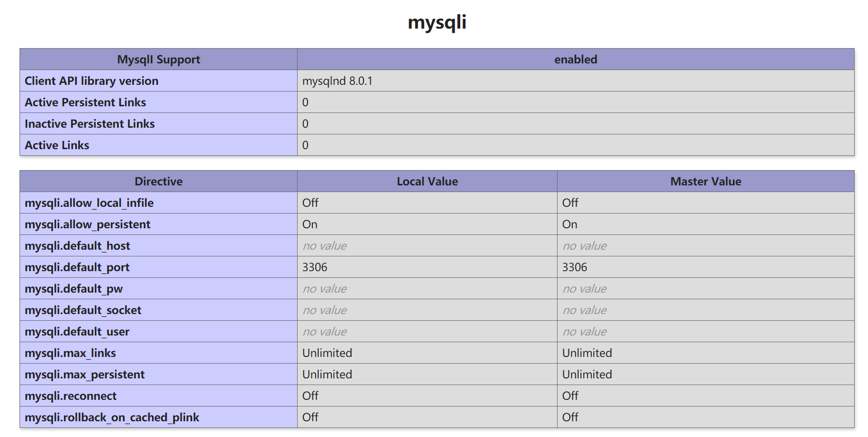Click the mysqli.reconnect directive name
The image size is (868, 437).
click(71, 396)
